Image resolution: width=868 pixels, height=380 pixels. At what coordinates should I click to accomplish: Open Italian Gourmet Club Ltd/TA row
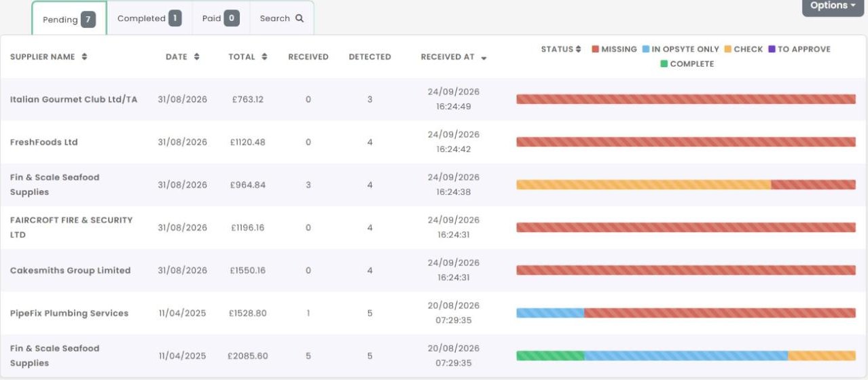pos(433,99)
